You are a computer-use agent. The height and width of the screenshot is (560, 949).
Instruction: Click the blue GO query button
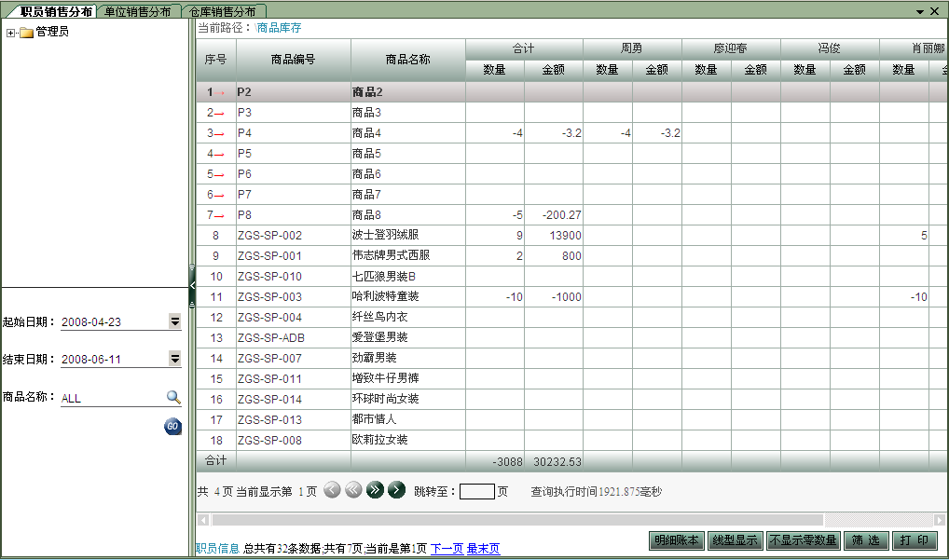172,427
